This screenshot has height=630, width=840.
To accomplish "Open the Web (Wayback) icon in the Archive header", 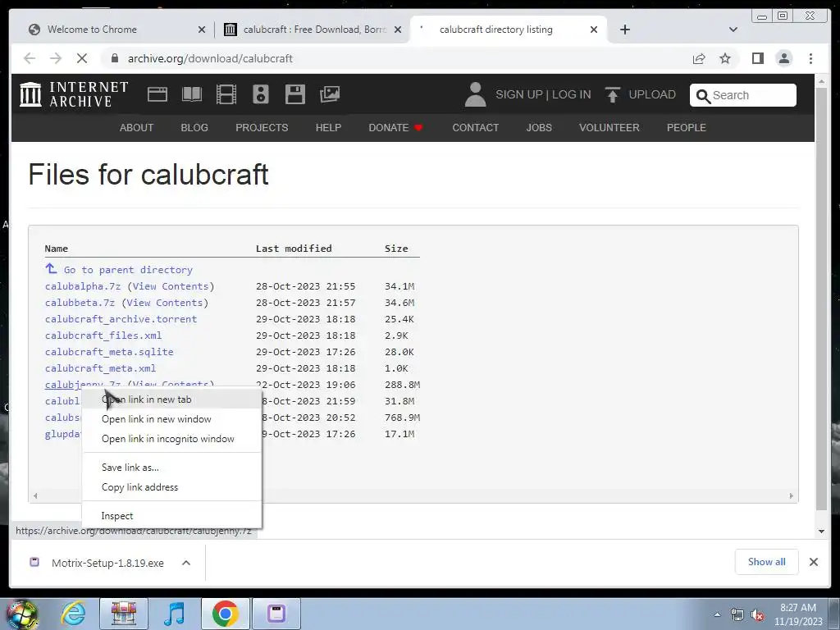I will click(157, 94).
